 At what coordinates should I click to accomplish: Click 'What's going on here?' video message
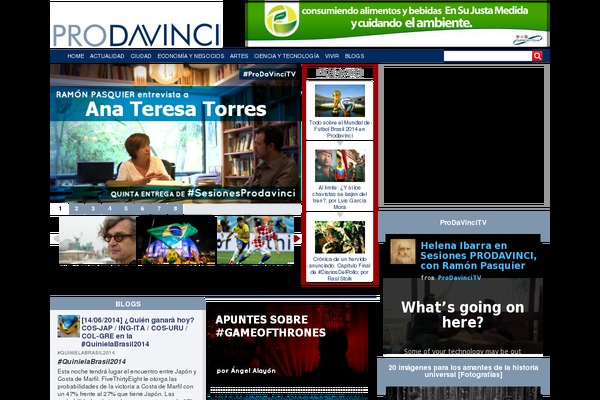(x=463, y=315)
